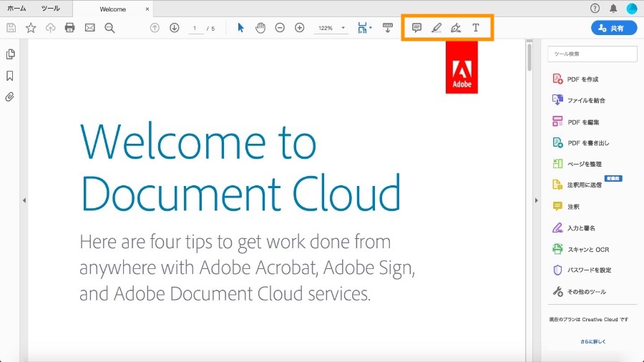
Task: Open パスワードを設定 tool
Action: coord(582,270)
